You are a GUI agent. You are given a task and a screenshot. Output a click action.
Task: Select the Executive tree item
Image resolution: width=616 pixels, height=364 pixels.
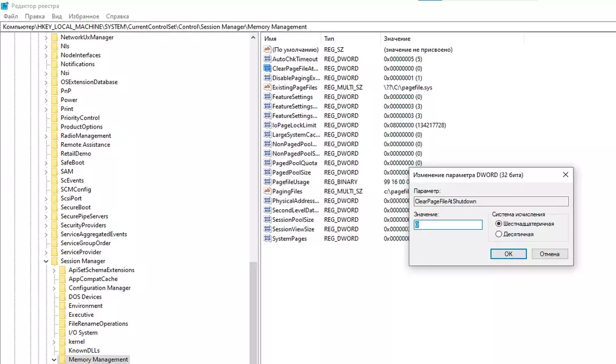coord(81,315)
